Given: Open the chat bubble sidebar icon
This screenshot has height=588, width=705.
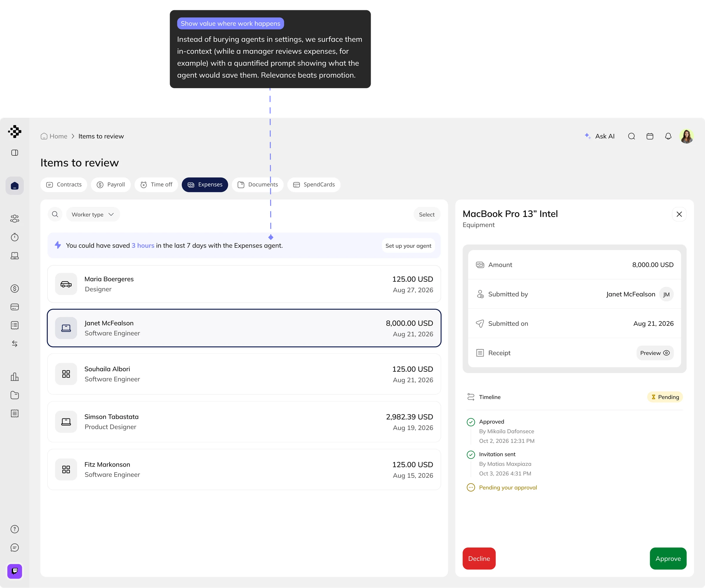Looking at the screenshot, I should coord(14,547).
